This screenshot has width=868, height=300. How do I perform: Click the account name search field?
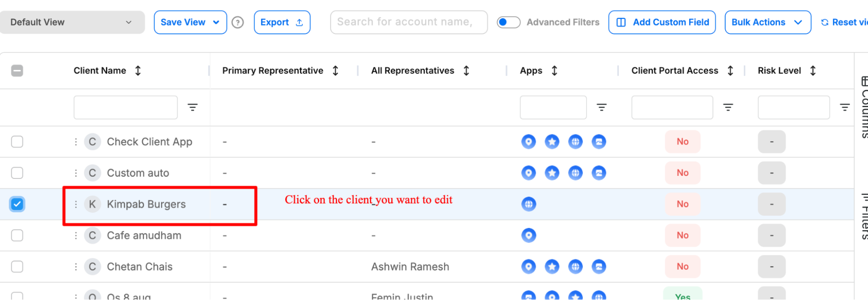pos(409,22)
